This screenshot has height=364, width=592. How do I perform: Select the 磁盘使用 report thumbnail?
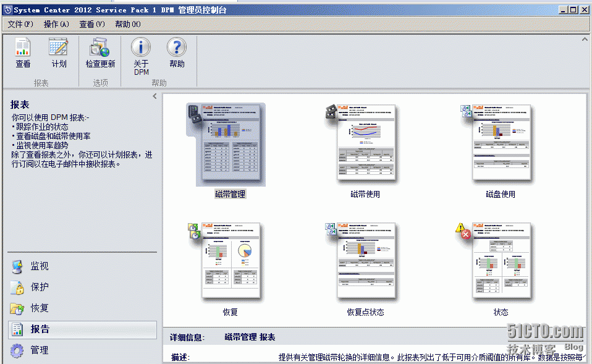pyautogui.click(x=501, y=143)
